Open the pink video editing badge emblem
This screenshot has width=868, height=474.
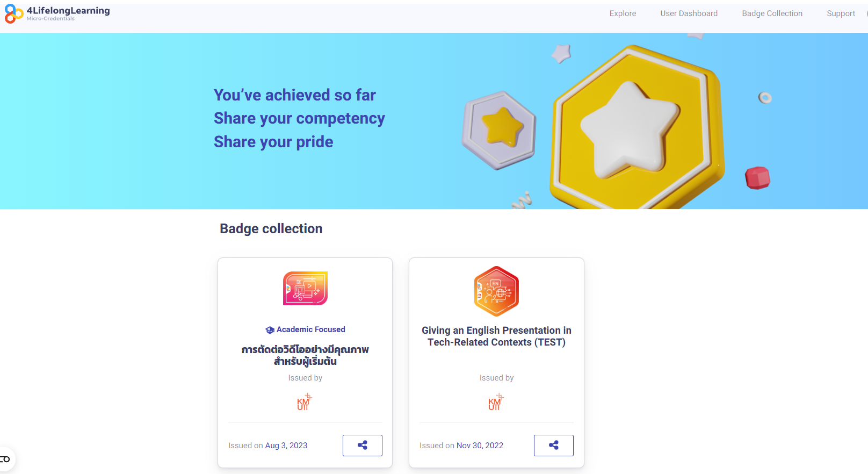(305, 289)
